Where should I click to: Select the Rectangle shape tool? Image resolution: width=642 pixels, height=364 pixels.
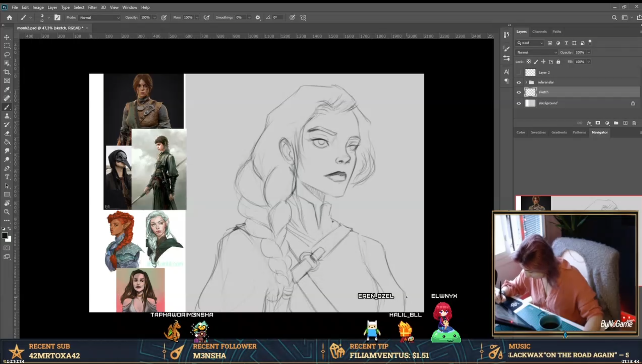(x=7, y=194)
